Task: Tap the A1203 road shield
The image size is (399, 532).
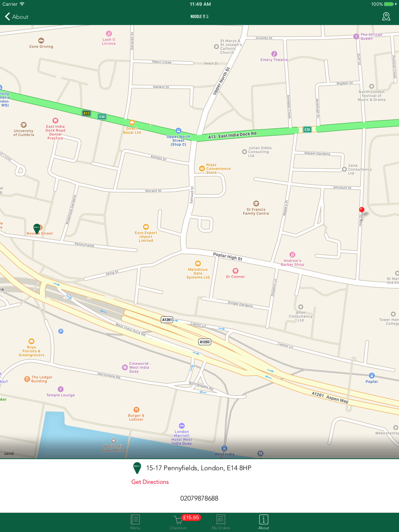Action: [205, 342]
